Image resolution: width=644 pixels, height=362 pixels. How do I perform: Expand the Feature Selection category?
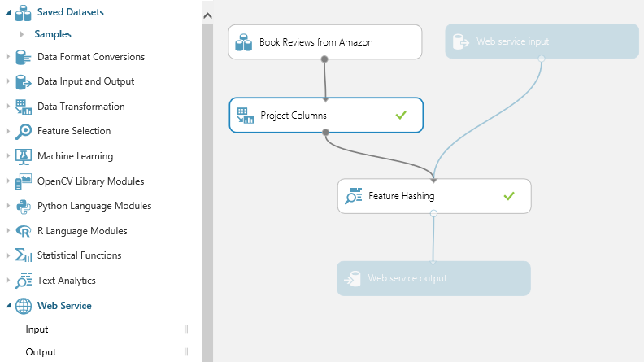tap(8, 131)
